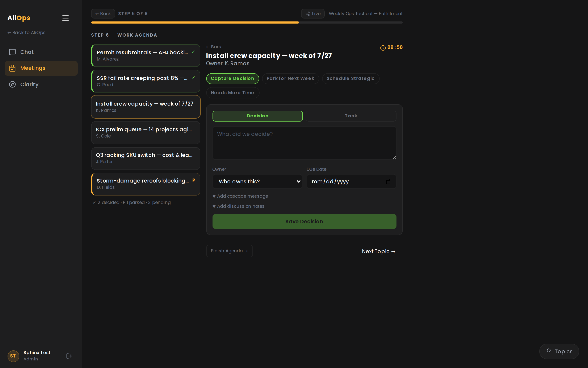The width and height of the screenshot is (588, 368).
Task: Click the 09:58 timer value
Action: pos(395,47)
